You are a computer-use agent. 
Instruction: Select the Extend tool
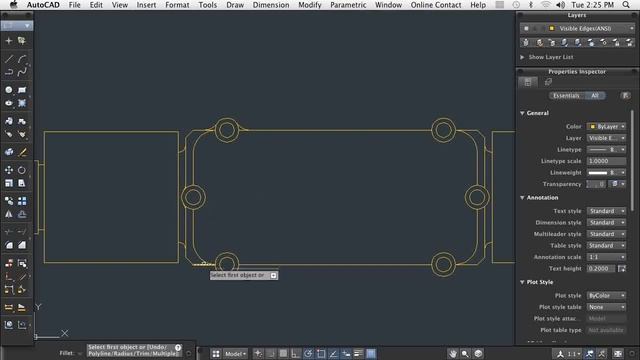tap(22, 232)
